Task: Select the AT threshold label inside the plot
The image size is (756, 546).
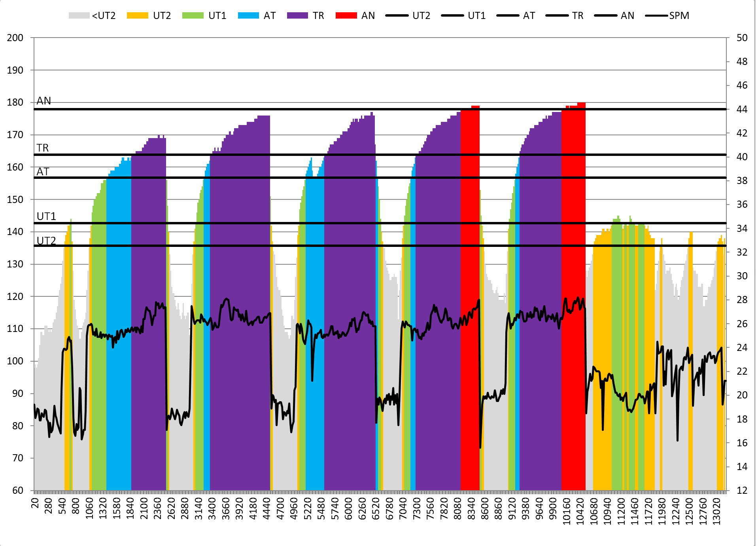Action: pyautogui.click(x=43, y=172)
